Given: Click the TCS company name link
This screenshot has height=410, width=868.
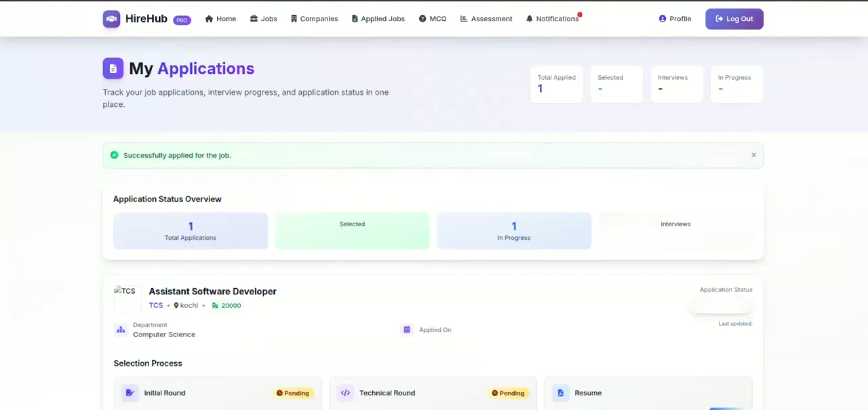Looking at the screenshot, I should [x=156, y=305].
